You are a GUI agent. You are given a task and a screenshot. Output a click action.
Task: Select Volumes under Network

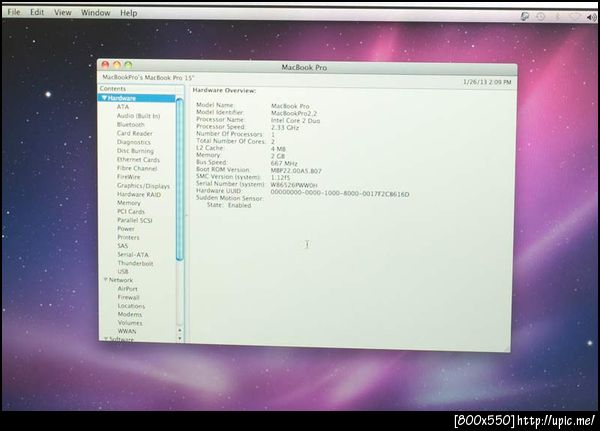click(x=130, y=323)
